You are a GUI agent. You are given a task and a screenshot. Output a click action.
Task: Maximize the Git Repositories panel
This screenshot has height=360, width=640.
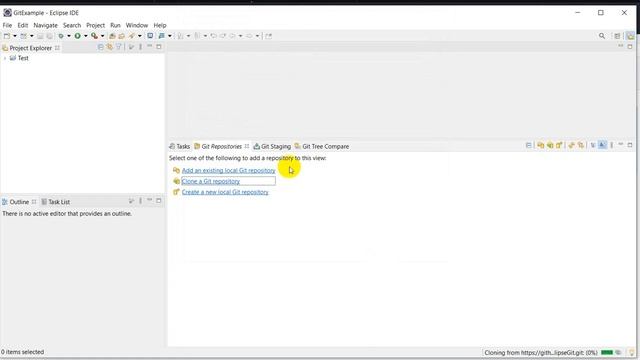630,145
